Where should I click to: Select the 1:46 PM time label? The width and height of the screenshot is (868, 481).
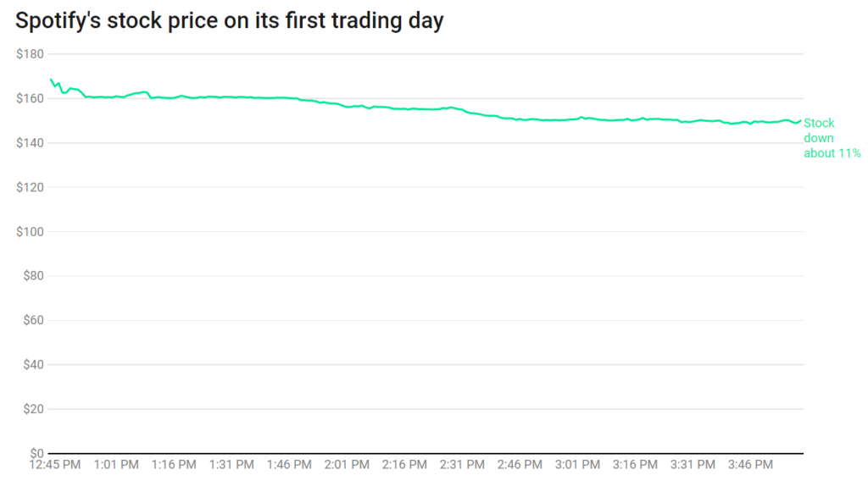[289, 465]
